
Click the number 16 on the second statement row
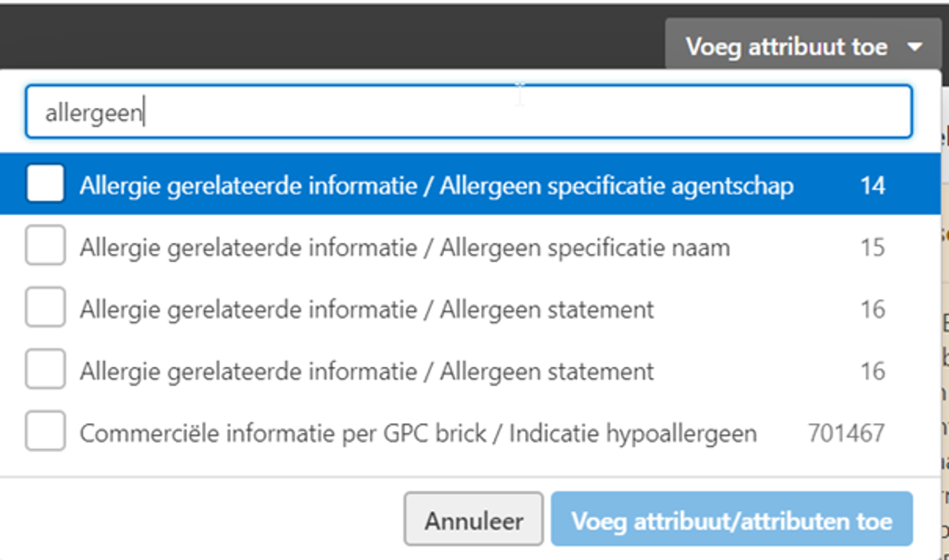click(872, 372)
